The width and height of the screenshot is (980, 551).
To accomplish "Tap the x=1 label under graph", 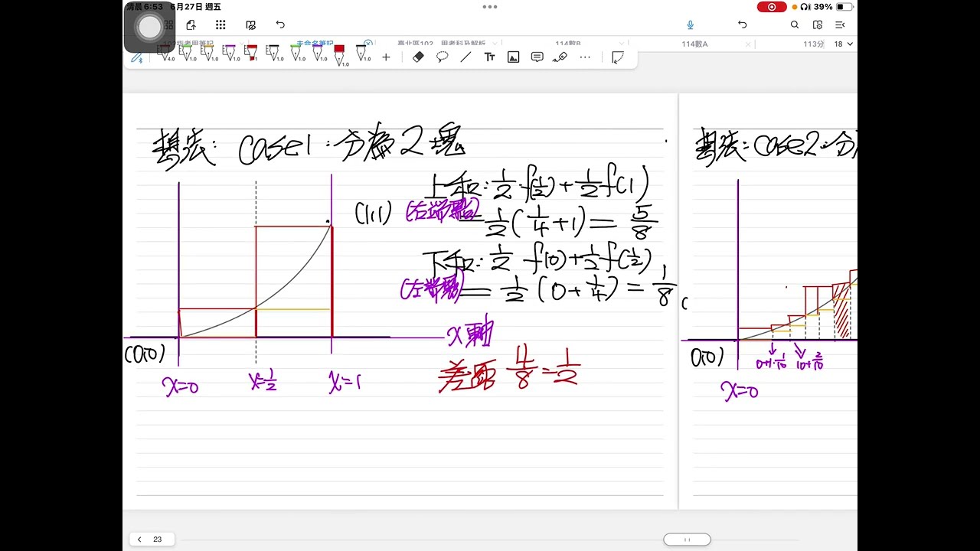I will tap(344, 381).
